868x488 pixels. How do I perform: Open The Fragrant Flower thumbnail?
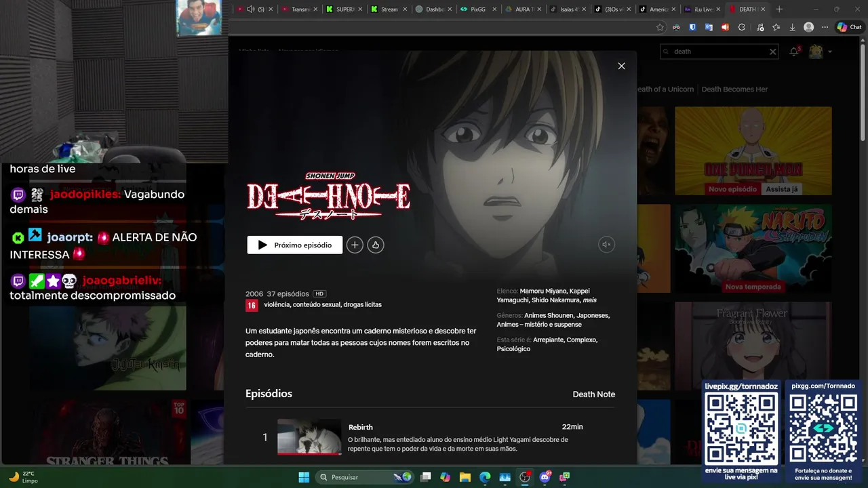753,346
